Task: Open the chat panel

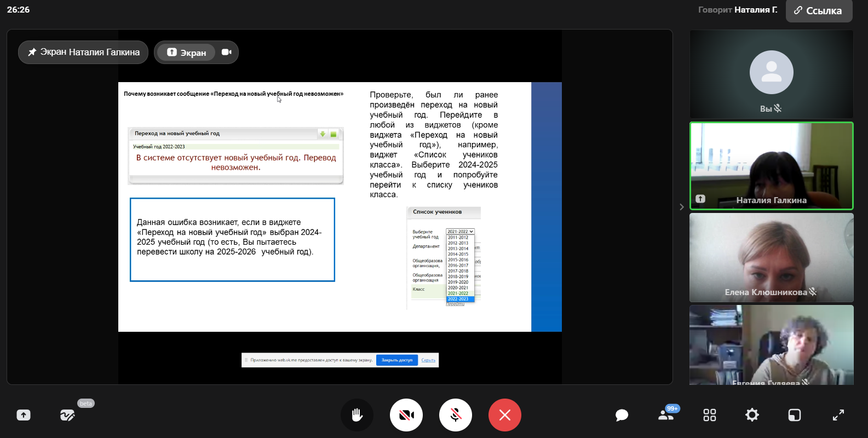Action: coord(622,415)
